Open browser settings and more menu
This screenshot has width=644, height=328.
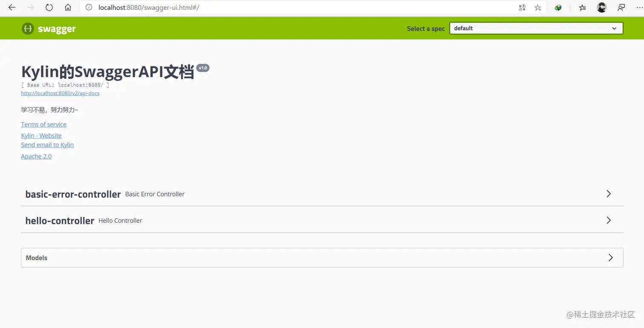(x=640, y=7)
